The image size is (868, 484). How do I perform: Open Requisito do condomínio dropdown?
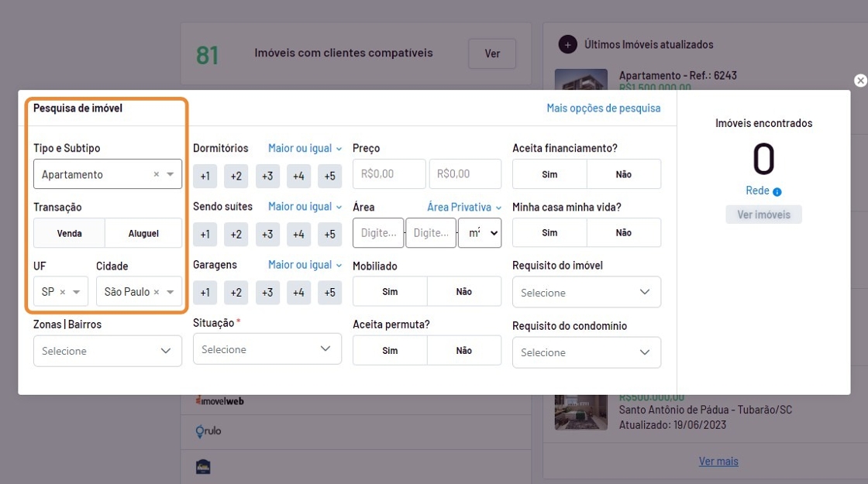coord(586,352)
